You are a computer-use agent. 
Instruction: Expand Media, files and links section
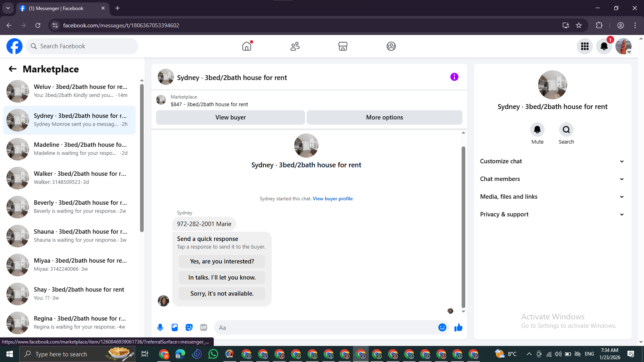coord(552,197)
